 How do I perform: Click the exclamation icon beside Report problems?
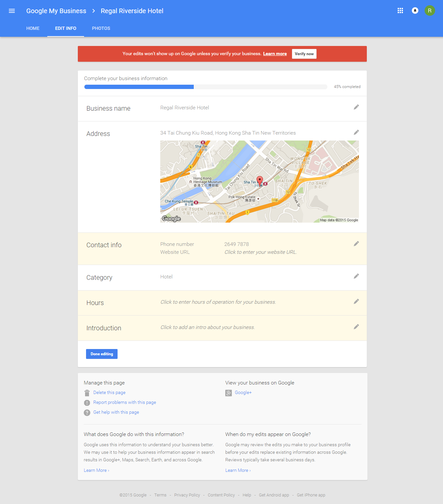pyautogui.click(x=87, y=403)
